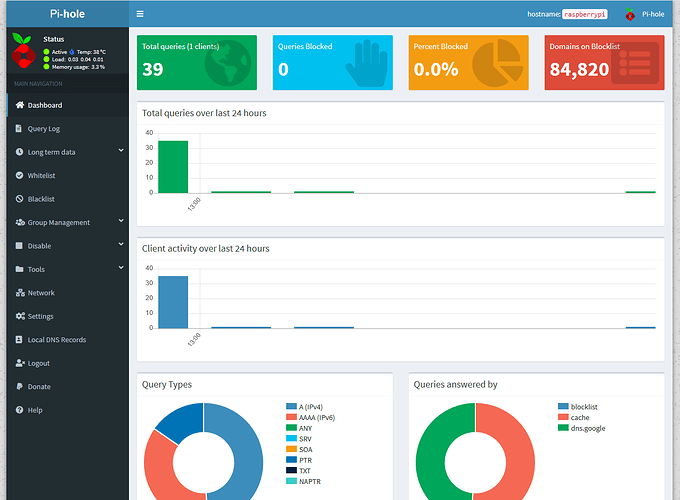Click the dark blue PTR segment of Query Types donut
This screenshot has width=680, height=500.
pos(185,422)
